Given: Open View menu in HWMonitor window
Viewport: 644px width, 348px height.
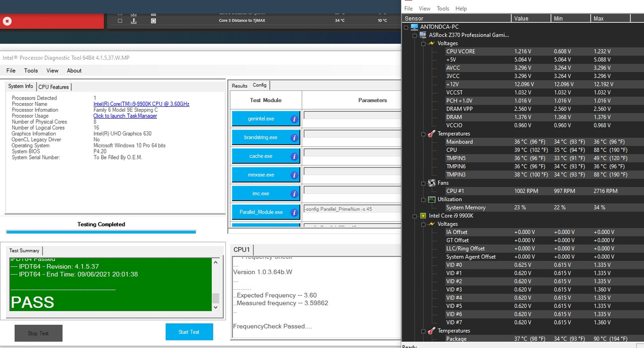Looking at the screenshot, I should [x=425, y=9].
